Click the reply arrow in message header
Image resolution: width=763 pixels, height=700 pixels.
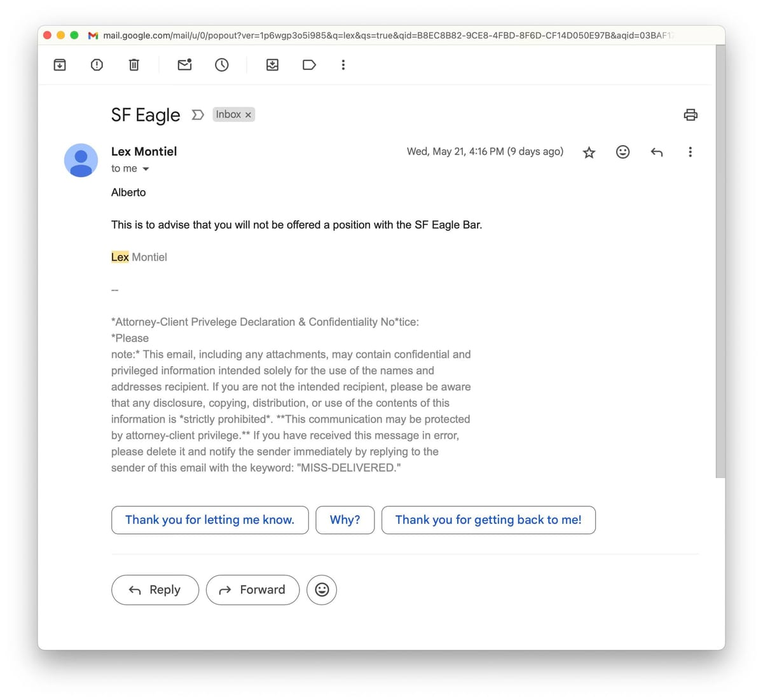tap(657, 152)
